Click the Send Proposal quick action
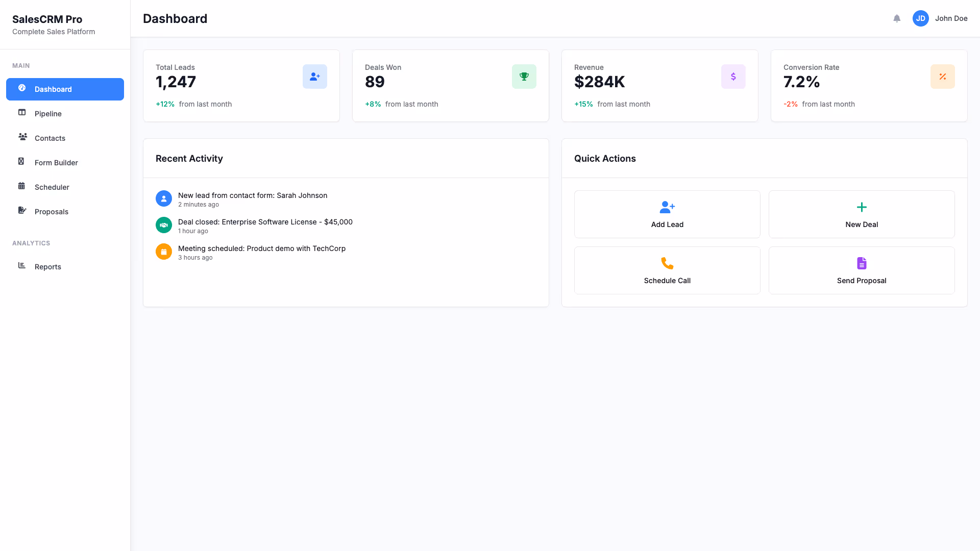Image resolution: width=980 pixels, height=551 pixels. point(861,270)
